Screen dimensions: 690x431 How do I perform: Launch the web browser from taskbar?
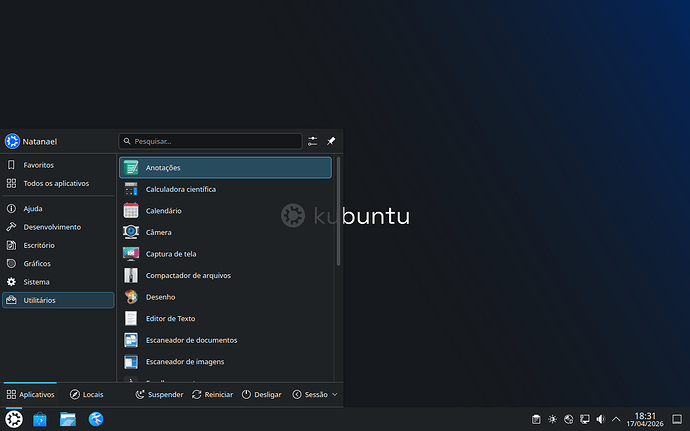coord(96,419)
